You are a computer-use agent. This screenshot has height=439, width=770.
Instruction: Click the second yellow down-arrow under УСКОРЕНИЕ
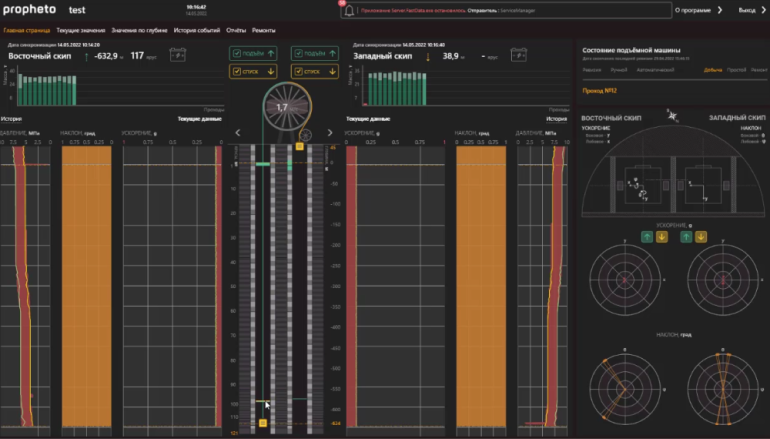(701, 237)
